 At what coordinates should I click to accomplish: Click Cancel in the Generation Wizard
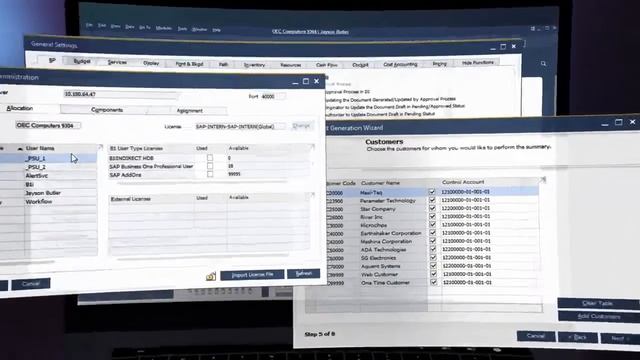tap(536, 336)
